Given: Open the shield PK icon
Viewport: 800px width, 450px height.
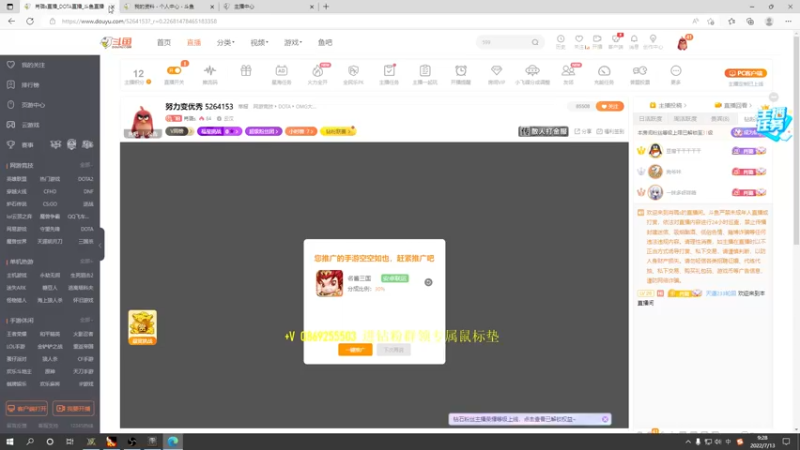Looking at the screenshot, I should tap(353, 70).
